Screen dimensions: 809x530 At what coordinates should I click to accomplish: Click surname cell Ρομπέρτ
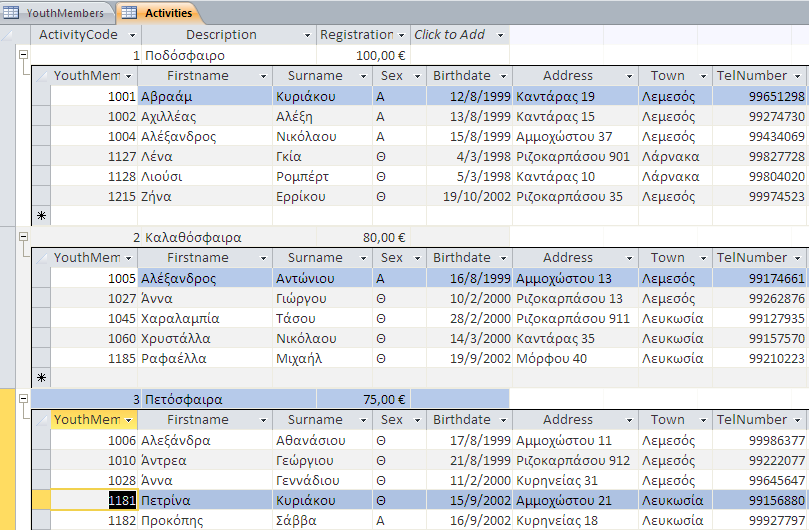click(322, 176)
